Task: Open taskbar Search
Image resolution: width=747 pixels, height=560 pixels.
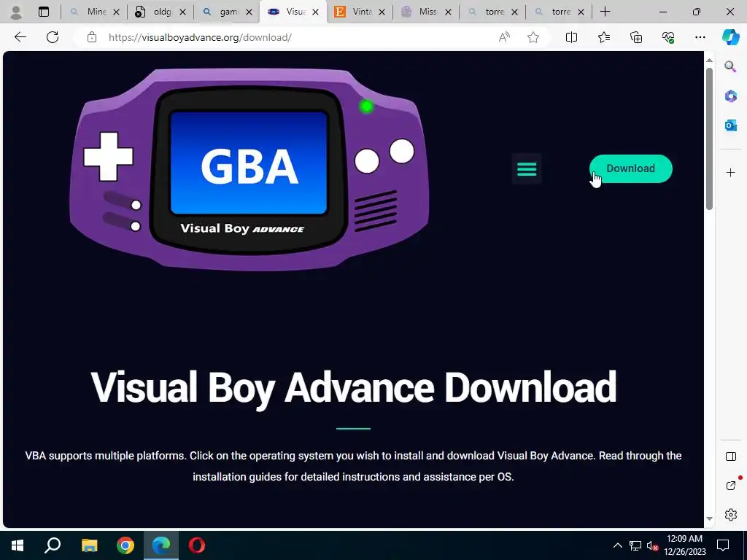Action: (53, 545)
